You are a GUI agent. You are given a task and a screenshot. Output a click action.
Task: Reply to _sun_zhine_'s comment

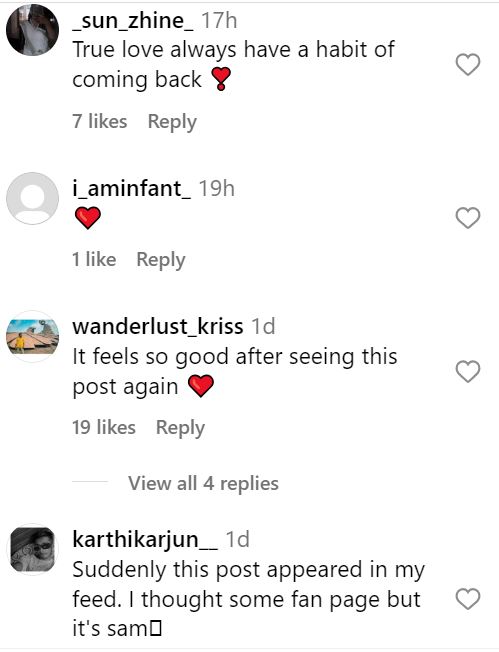[x=172, y=122]
